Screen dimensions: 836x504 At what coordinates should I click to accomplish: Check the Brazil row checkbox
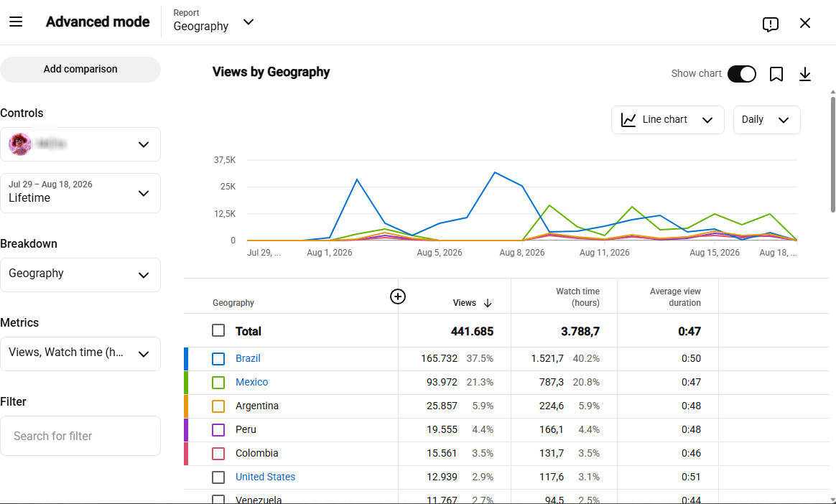tap(218, 358)
